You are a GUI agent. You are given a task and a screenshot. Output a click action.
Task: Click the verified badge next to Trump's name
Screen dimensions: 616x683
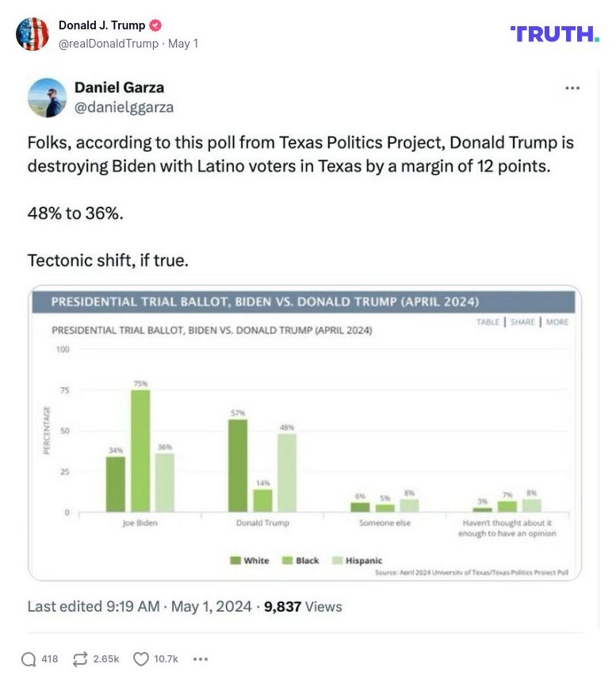pos(155,25)
